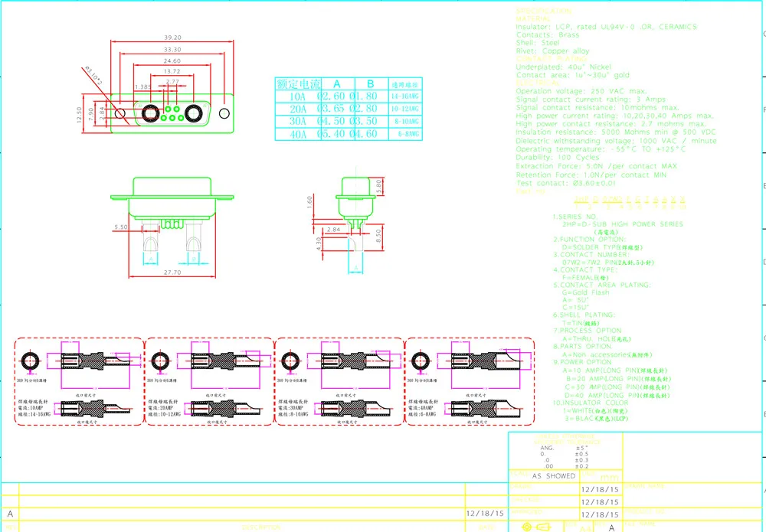Select the 10A cell in current table
The image size is (766, 532).
tap(298, 96)
